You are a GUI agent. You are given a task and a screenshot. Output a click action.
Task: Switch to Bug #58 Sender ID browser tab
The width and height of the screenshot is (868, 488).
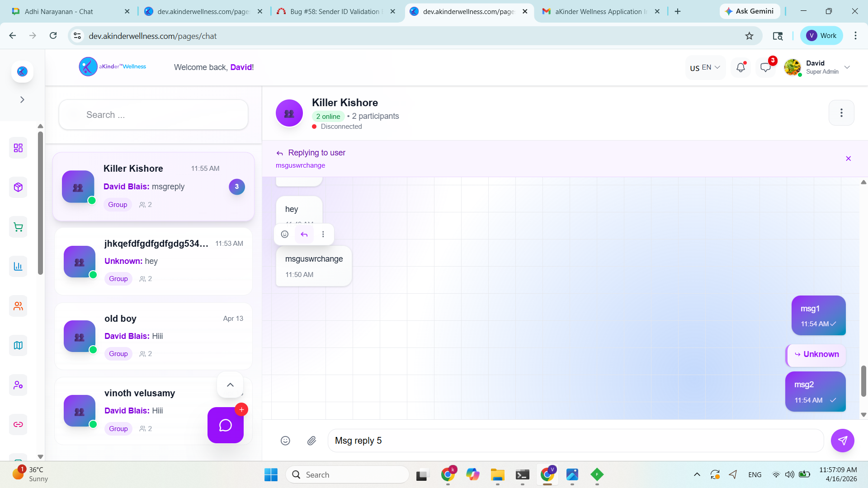pos(335,11)
